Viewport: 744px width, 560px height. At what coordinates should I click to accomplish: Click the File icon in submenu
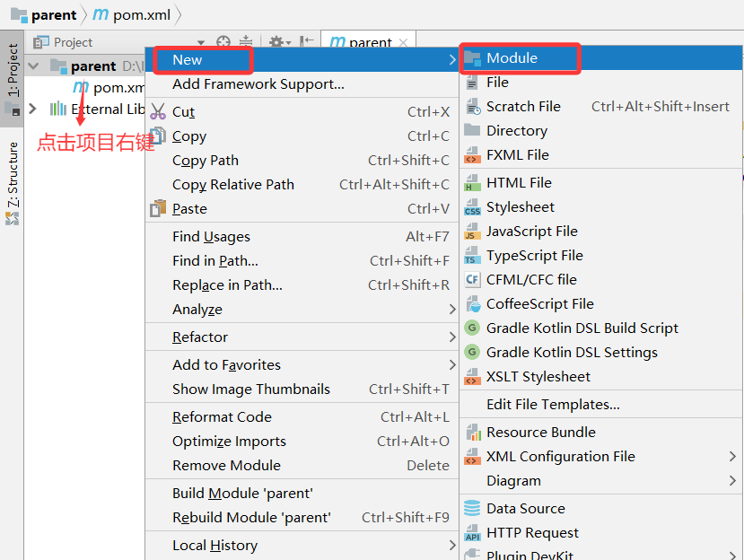pyautogui.click(x=472, y=83)
